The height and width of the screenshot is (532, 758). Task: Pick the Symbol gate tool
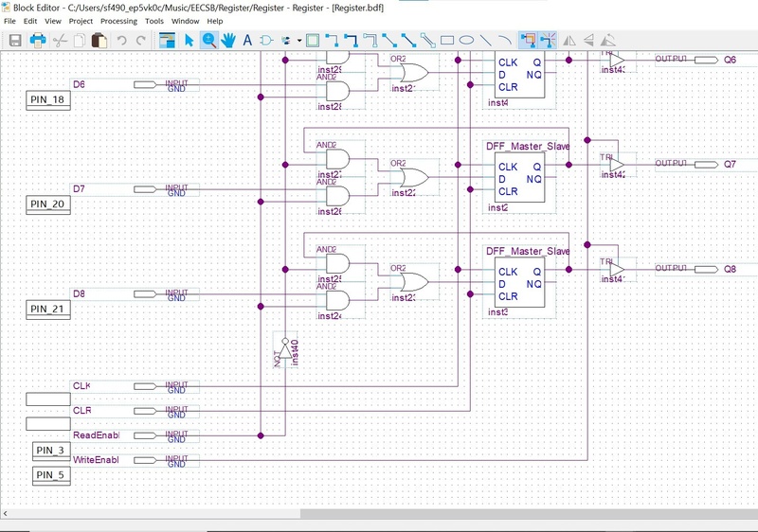266,41
